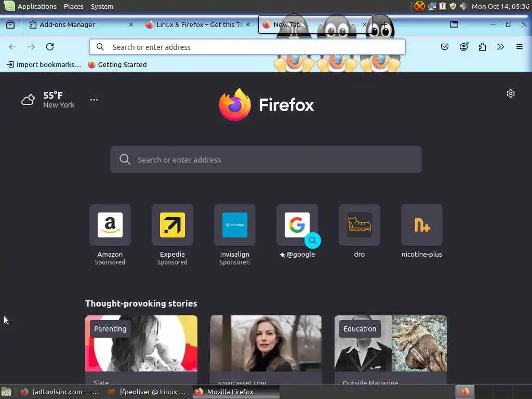
Task: Select Mozilla Firefox taskbar window button
Action: (236, 392)
